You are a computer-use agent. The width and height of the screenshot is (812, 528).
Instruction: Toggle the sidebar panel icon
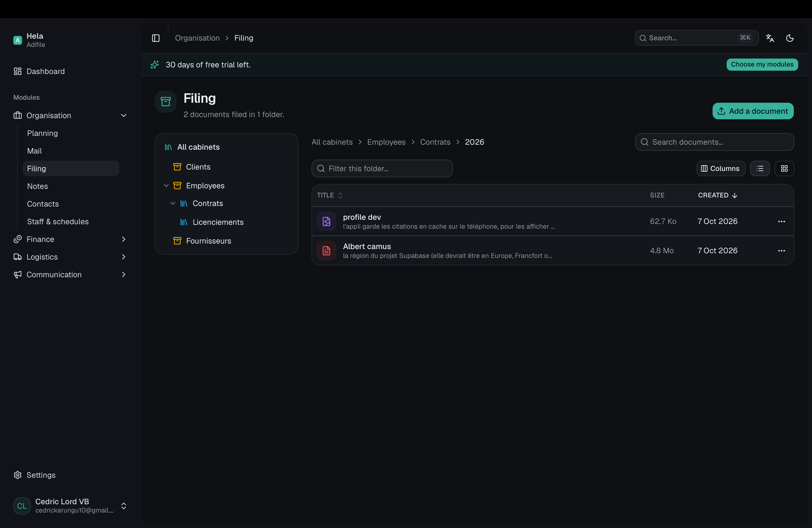pos(155,38)
